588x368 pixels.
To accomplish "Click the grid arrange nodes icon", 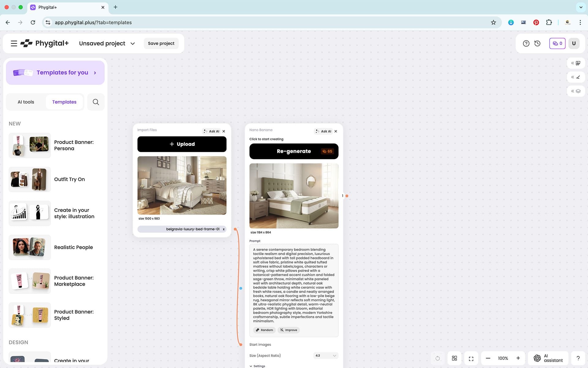I will 454,358.
